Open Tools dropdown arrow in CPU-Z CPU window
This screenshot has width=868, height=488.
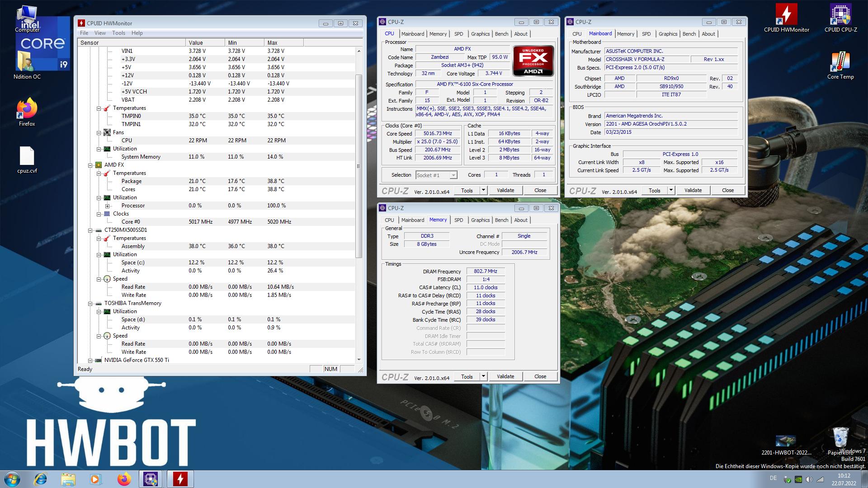[x=483, y=190]
